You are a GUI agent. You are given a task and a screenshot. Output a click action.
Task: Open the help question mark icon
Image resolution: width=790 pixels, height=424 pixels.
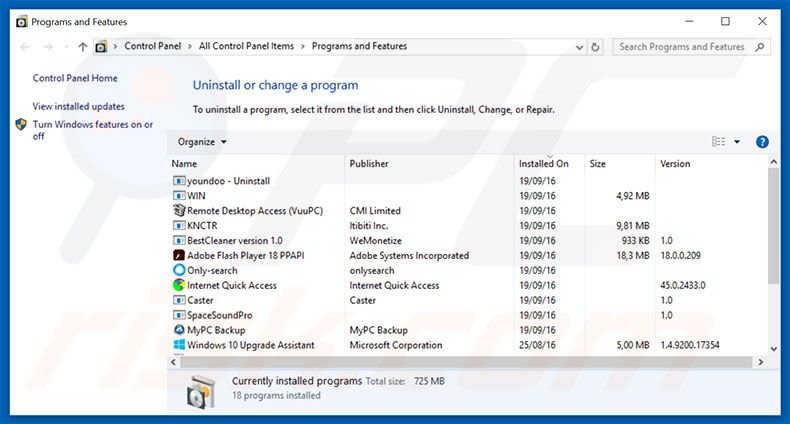(x=762, y=142)
